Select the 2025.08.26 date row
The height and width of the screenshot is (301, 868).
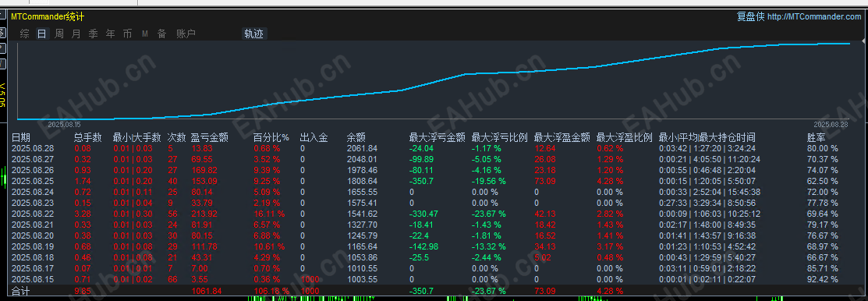click(33, 170)
